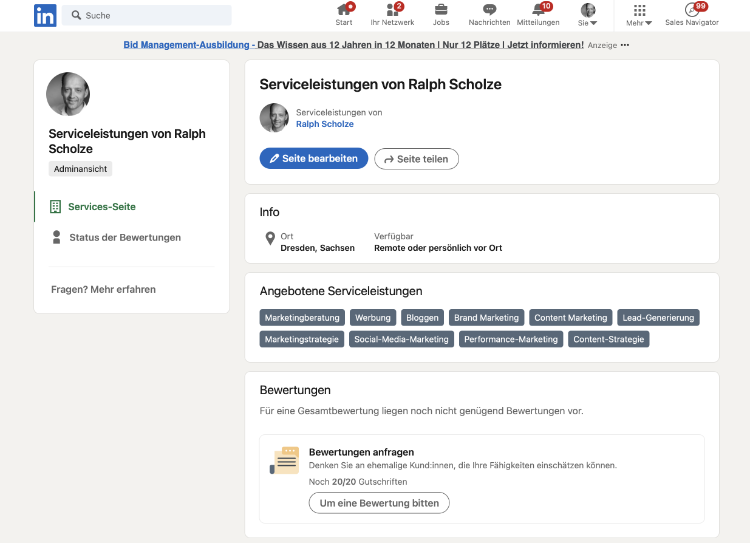Click Fragen? Mehr erfahren link

coord(103,290)
